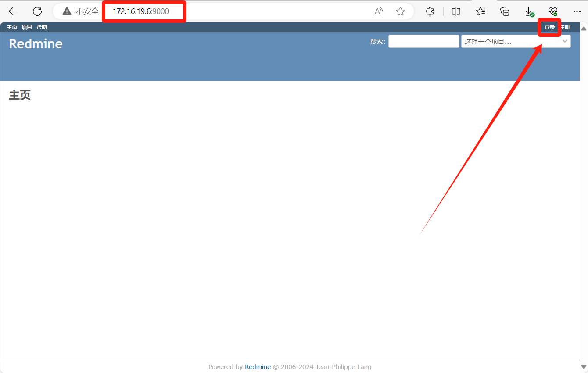This screenshot has width=588, height=373.
Task: Open 帮助 in top menu
Action: click(42, 27)
